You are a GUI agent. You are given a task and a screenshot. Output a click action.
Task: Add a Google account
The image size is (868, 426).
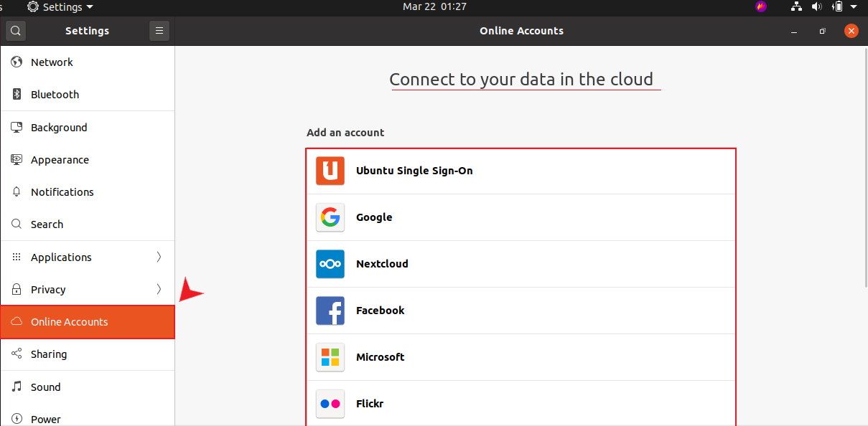coord(521,217)
